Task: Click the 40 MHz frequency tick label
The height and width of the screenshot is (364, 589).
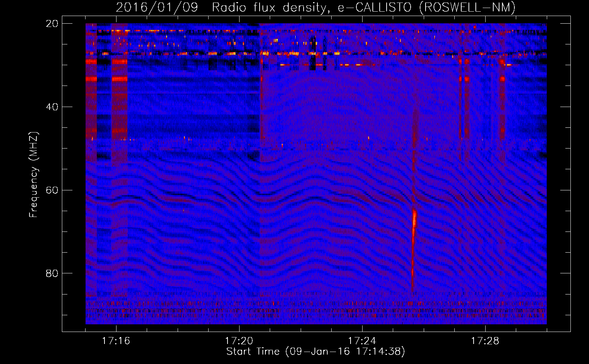Action: coord(52,107)
